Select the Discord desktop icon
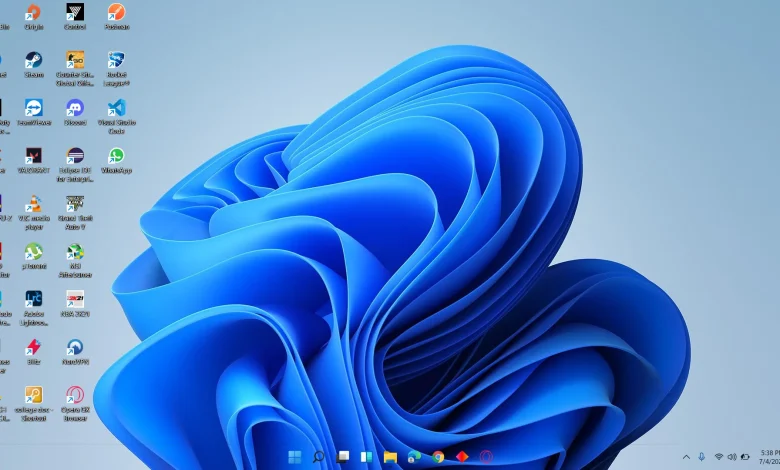This screenshot has width=780, height=470. [x=75, y=112]
